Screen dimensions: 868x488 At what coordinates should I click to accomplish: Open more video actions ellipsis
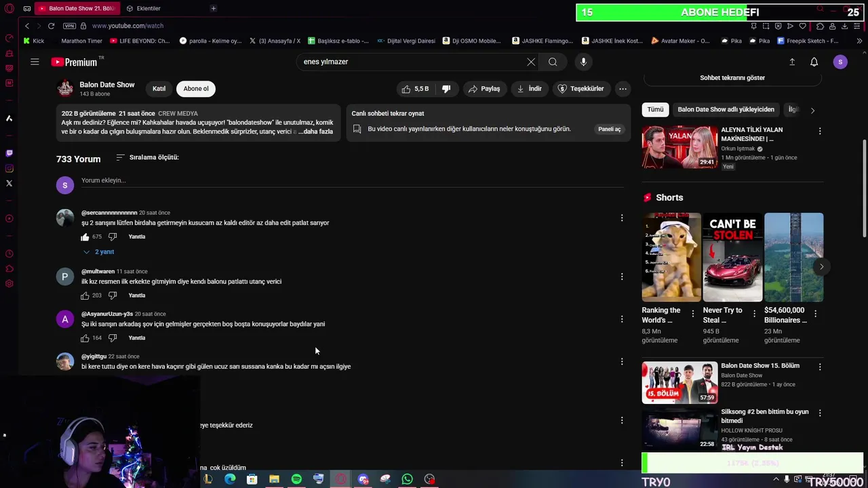click(623, 89)
